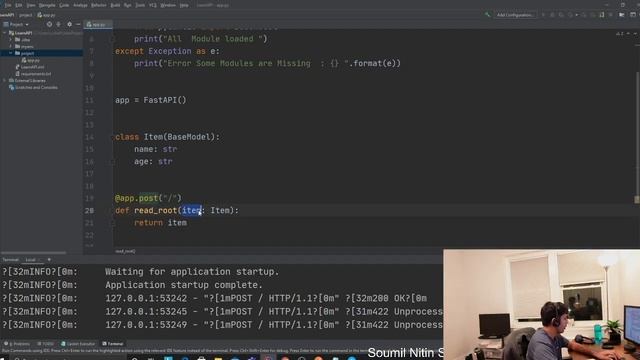The image size is (640, 360).
Task: Open the Code menu
Action: coord(64,5)
